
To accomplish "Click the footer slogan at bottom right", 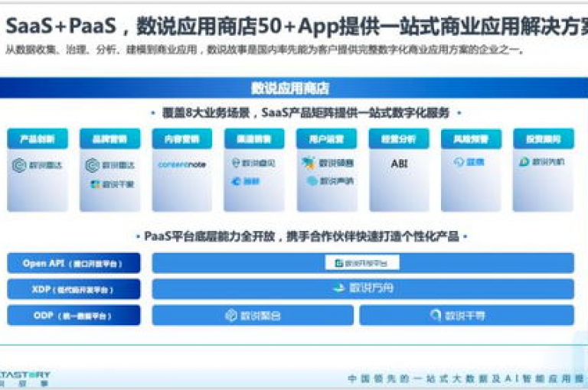I will click(x=466, y=379).
